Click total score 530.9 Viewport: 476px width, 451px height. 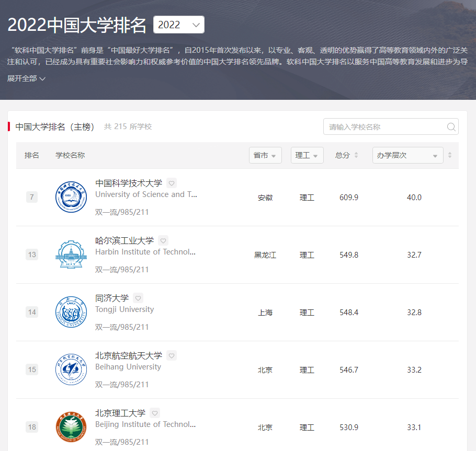349,427
